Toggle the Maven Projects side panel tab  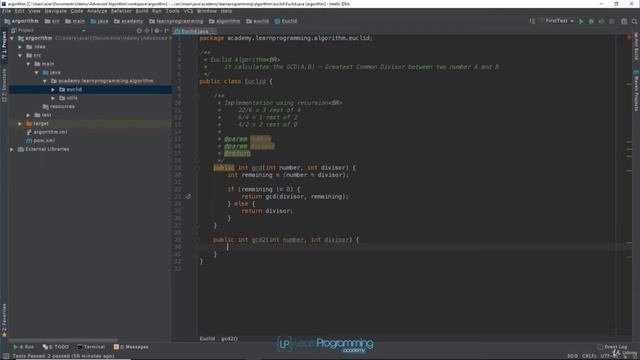tap(636, 91)
